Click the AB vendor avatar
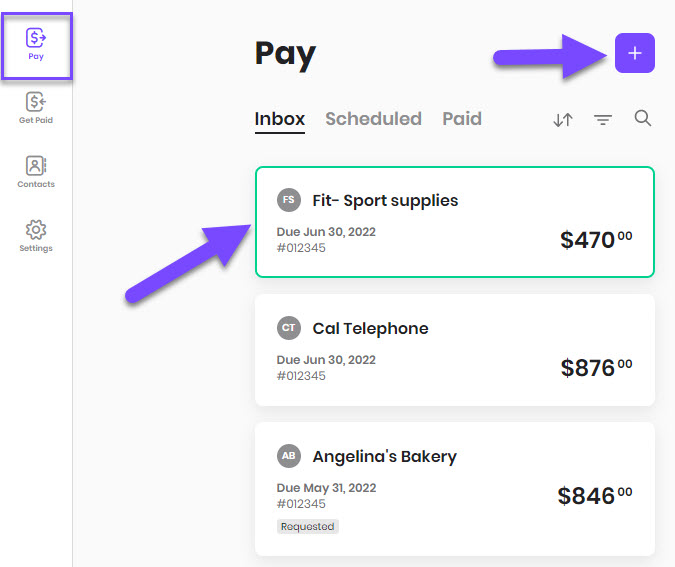 point(289,455)
